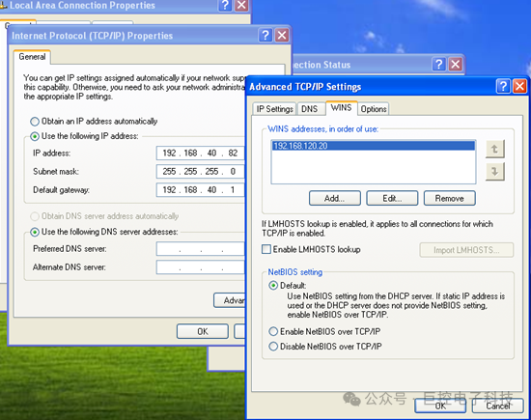This screenshot has width=531, height=420.
Task: Click the disabled Import LMHOSTS... button
Action: coord(466,250)
